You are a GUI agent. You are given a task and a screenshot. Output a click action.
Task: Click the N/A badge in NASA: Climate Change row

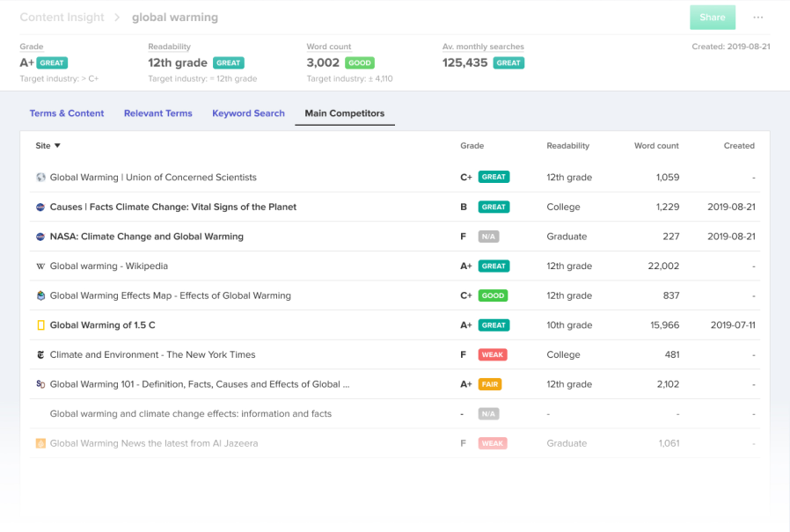(x=488, y=237)
